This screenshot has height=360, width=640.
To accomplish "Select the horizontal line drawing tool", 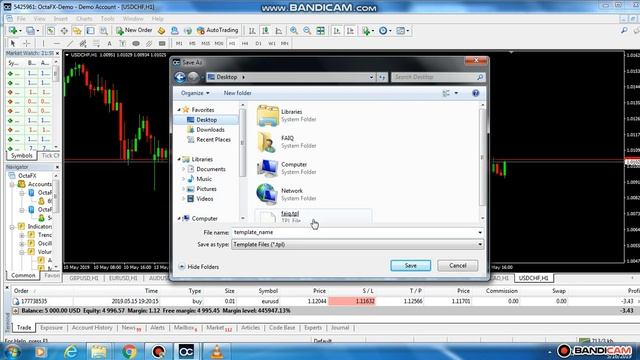I will click(57, 43).
